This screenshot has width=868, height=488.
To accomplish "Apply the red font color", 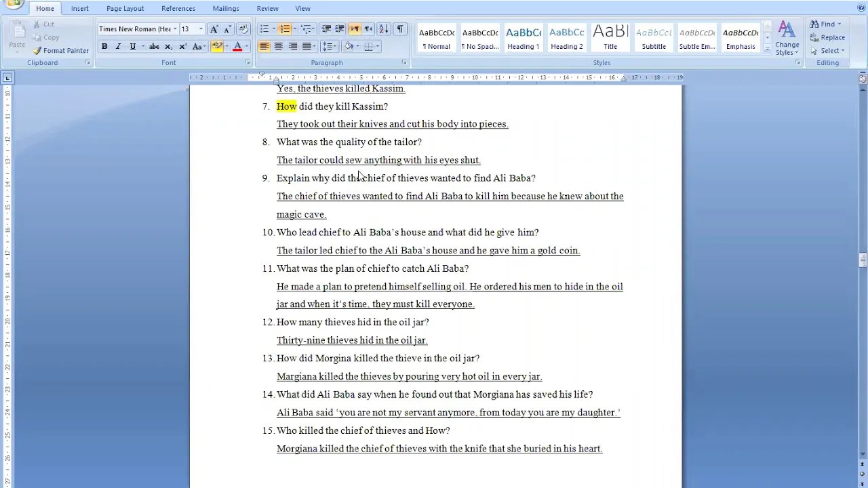I will coord(237,47).
